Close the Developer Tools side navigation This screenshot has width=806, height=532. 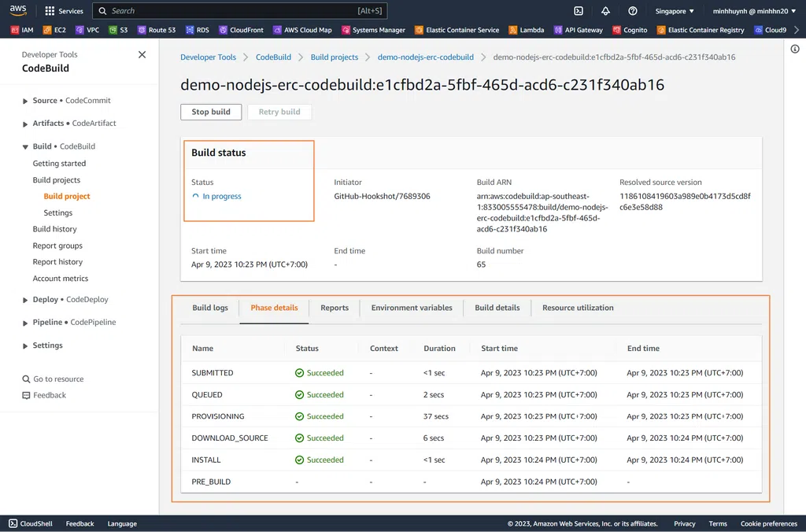(x=142, y=54)
